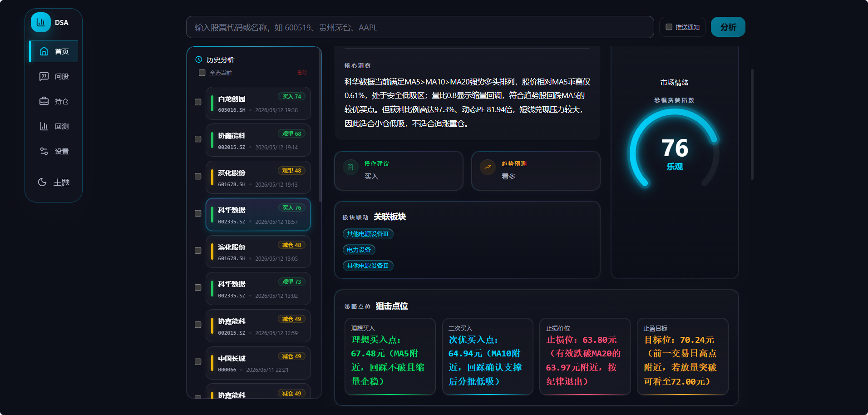Click the 二次买入 price card
Image resolution: width=868 pixels, height=415 pixels.
tap(488, 356)
